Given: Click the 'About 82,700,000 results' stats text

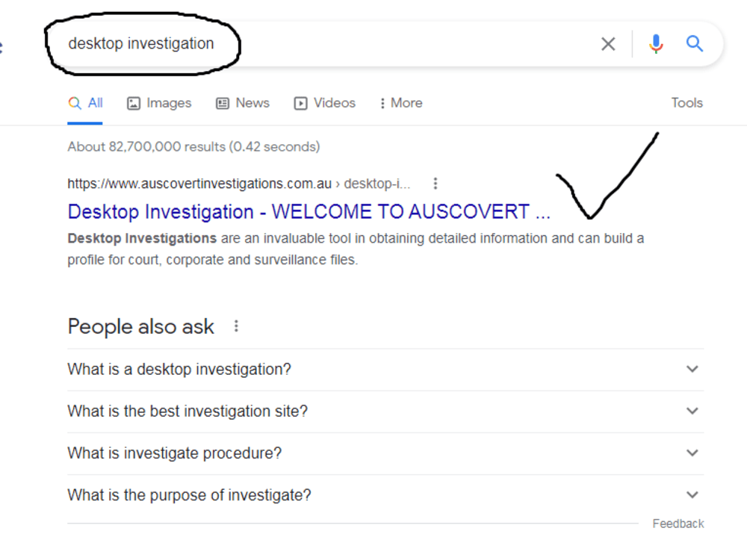Looking at the screenshot, I should 193,146.
